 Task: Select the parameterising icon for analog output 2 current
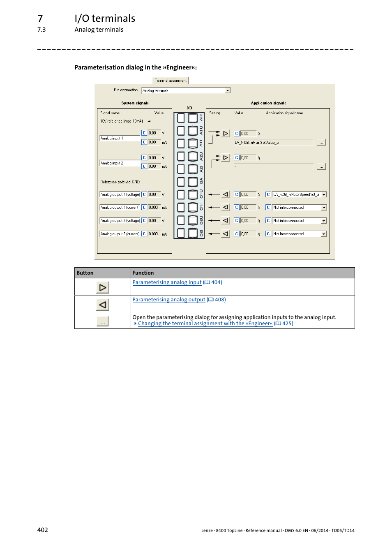[225, 234]
